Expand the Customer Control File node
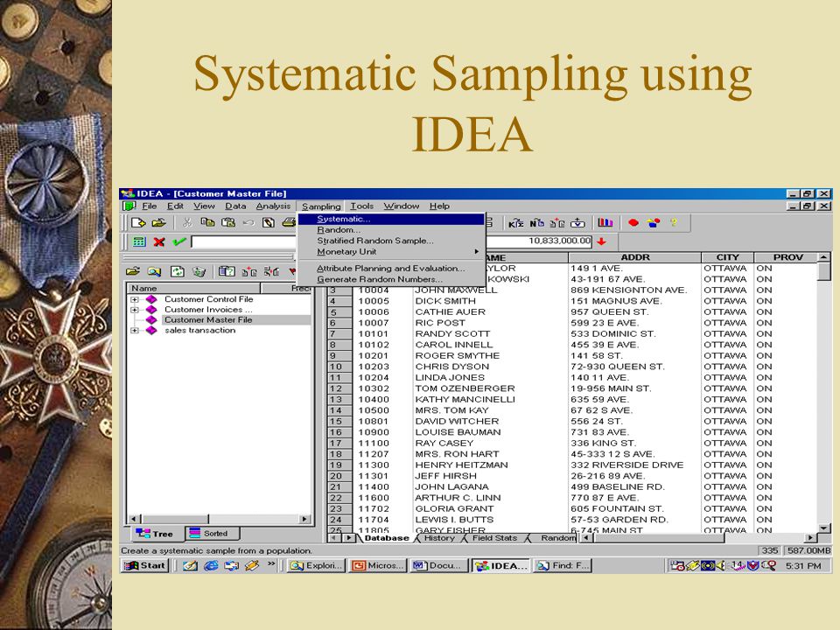 135,299
